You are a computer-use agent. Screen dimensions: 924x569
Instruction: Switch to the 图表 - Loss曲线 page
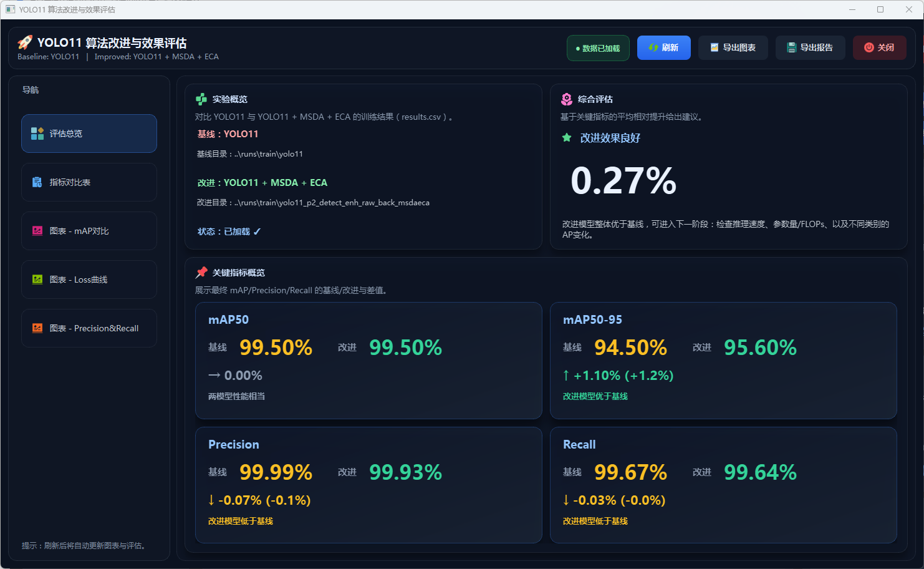click(x=89, y=280)
